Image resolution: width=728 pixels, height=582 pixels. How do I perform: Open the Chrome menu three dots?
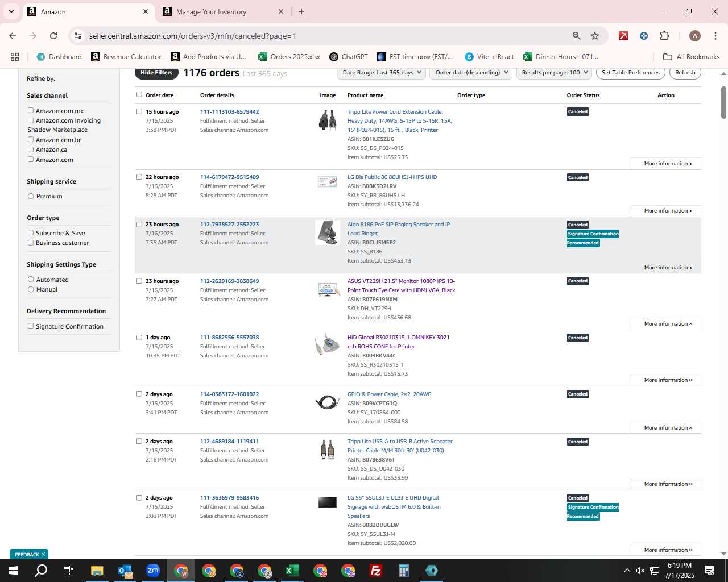715,36
